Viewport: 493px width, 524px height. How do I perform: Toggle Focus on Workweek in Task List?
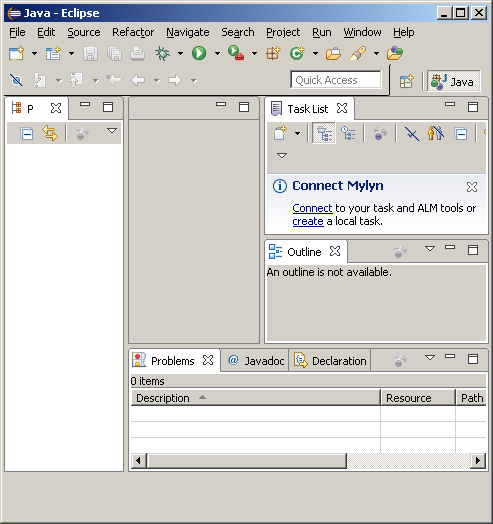(380, 133)
